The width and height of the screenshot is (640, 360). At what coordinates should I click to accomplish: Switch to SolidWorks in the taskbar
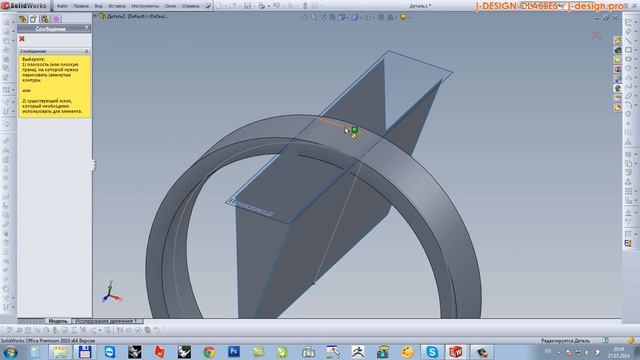(x=456, y=352)
